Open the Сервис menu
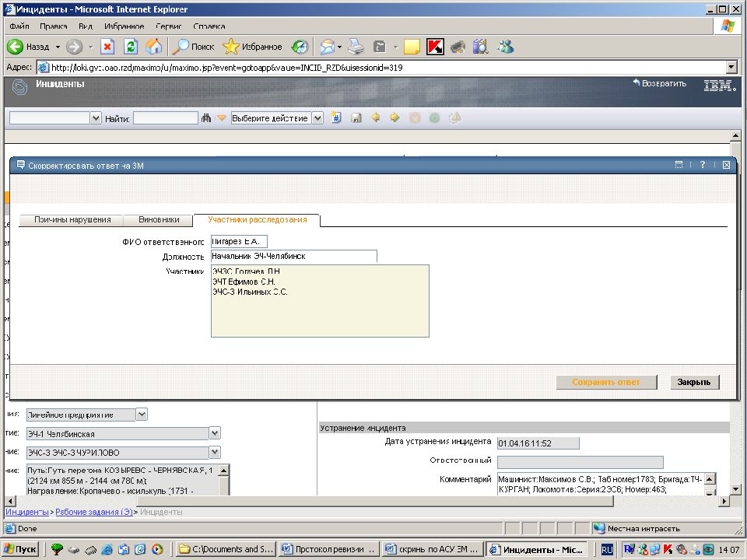The height and width of the screenshot is (560, 747). pos(169,26)
